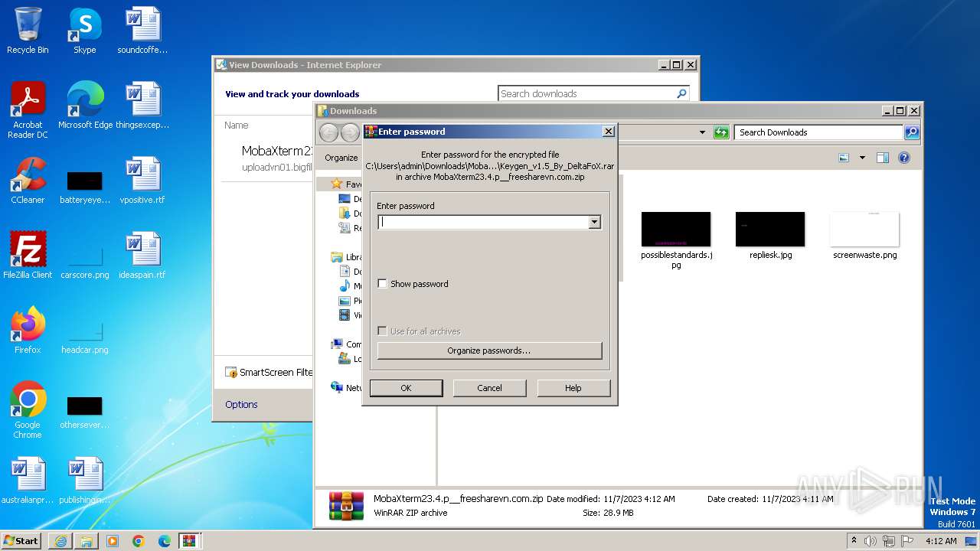Open ideaspain.rtf on desktop
The width and height of the screenshot is (980, 551).
point(142,256)
